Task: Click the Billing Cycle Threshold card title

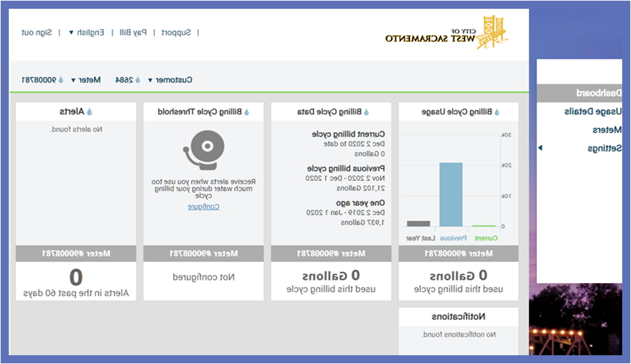Action: pyautogui.click(x=200, y=112)
